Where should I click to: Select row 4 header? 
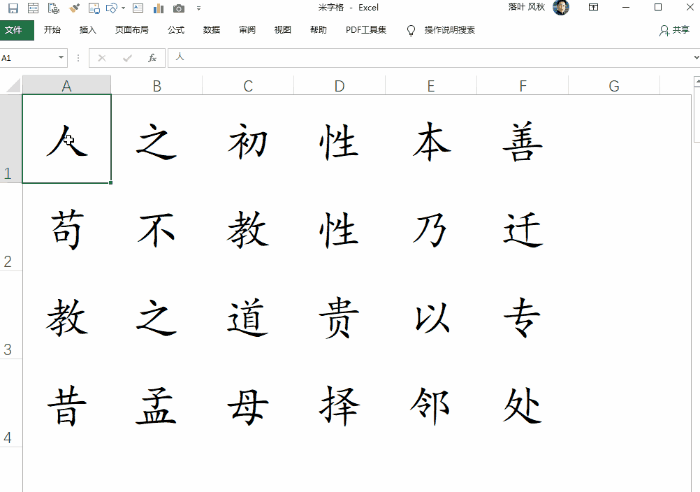(11, 403)
